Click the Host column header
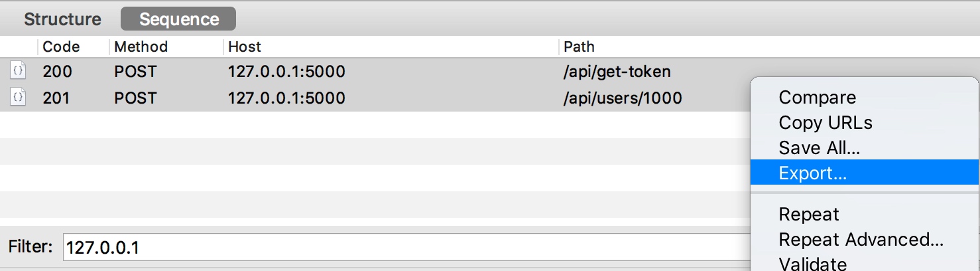Image resolution: width=980 pixels, height=271 pixels. click(245, 46)
